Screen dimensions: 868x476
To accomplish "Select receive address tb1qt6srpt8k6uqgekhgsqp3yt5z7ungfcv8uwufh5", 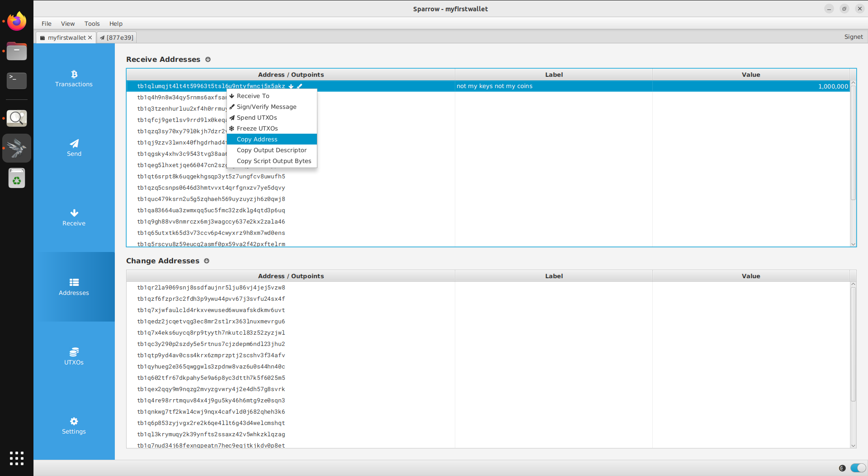I will click(211, 177).
